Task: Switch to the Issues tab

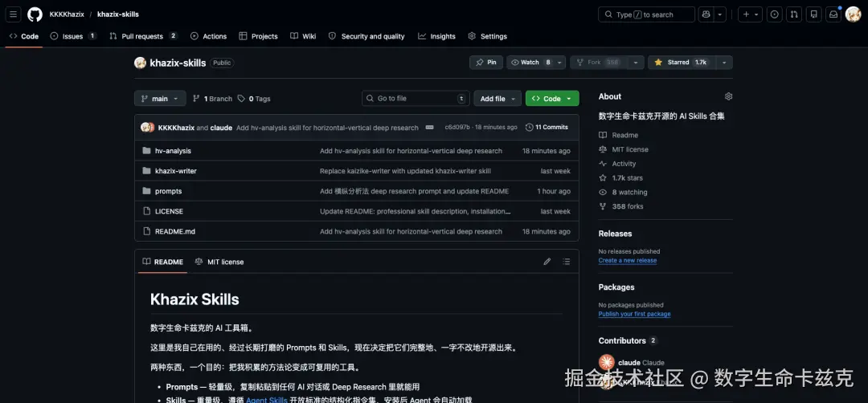Action: tap(73, 36)
